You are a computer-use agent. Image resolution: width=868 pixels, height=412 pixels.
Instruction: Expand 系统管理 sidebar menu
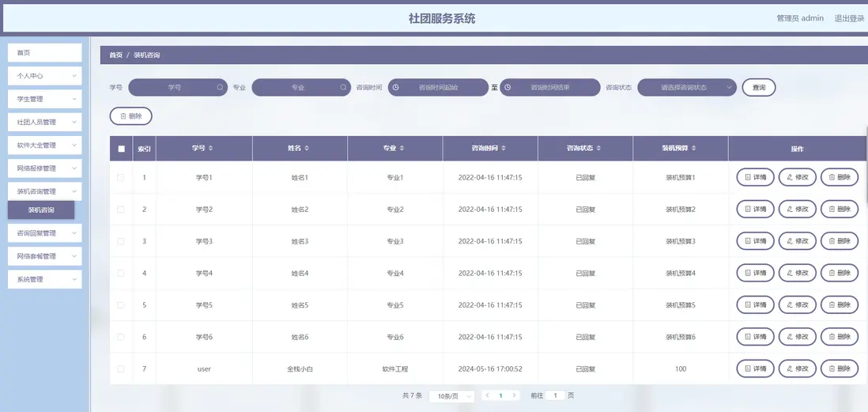45,280
